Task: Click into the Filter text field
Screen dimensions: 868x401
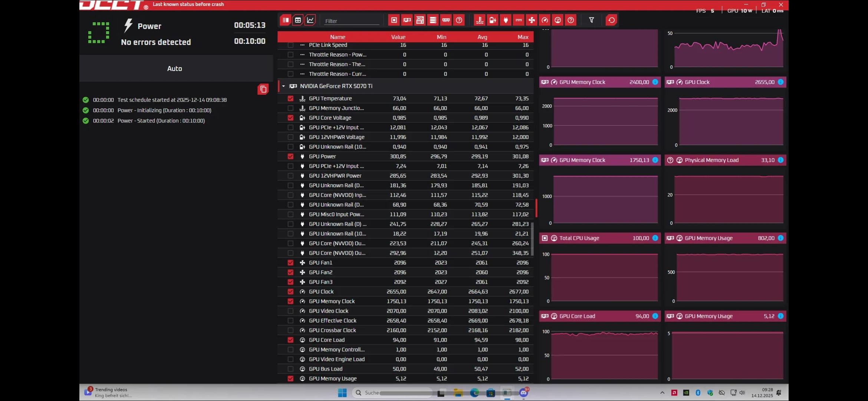Action: [351, 21]
